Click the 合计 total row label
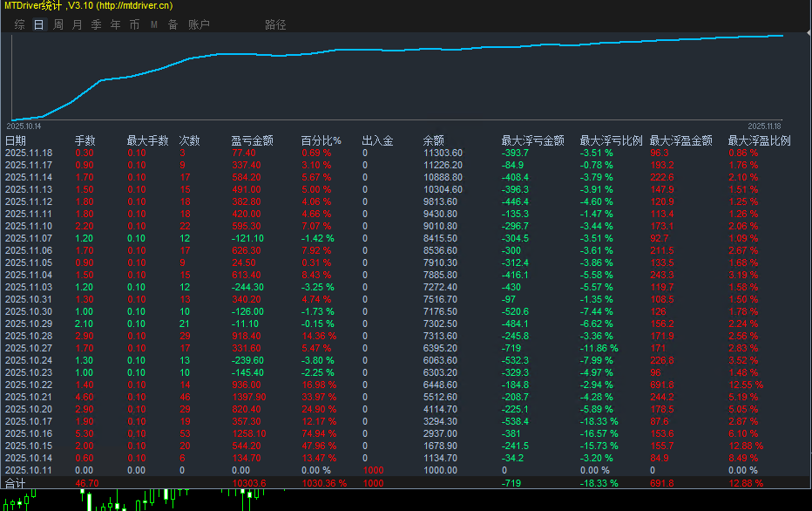Image resolution: width=812 pixels, height=511 pixels. [15, 483]
